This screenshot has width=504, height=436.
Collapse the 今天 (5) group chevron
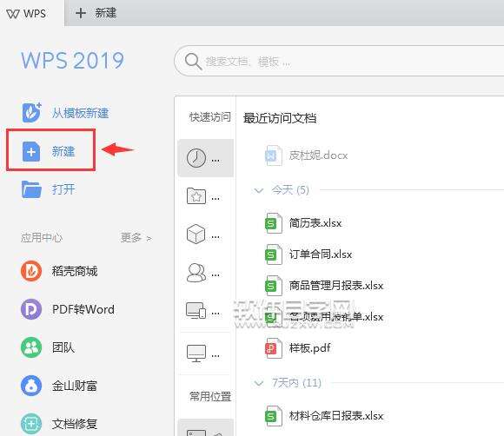pos(258,190)
